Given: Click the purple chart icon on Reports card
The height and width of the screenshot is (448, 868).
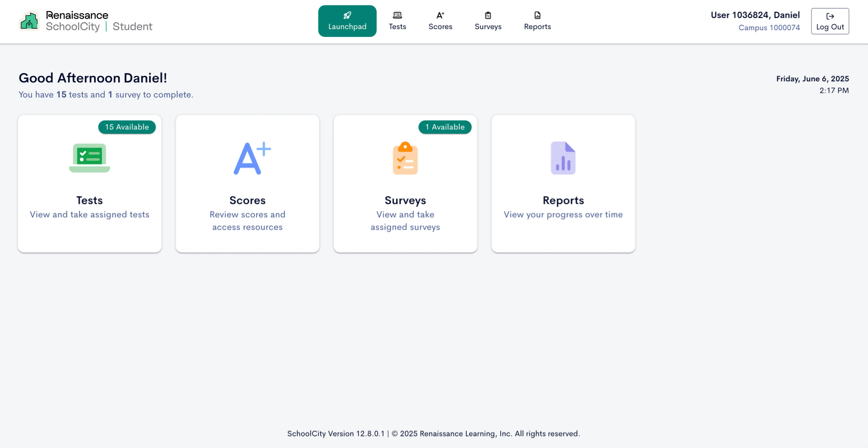Looking at the screenshot, I should [563, 158].
